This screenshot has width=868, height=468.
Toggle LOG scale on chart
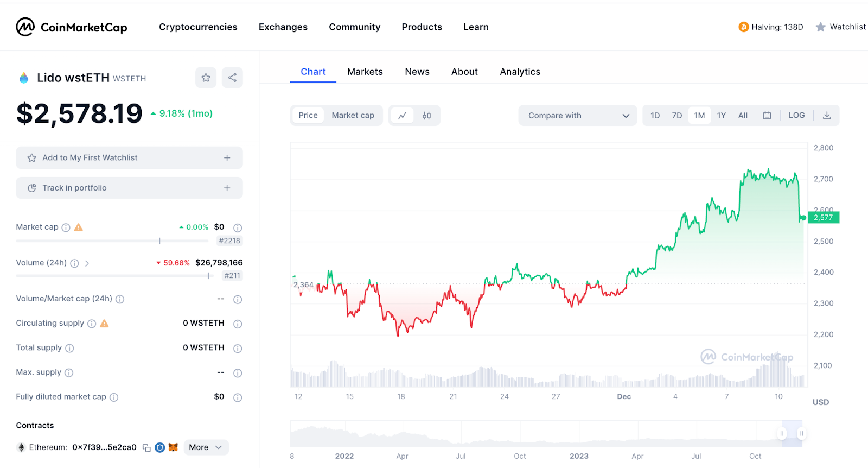(x=796, y=115)
